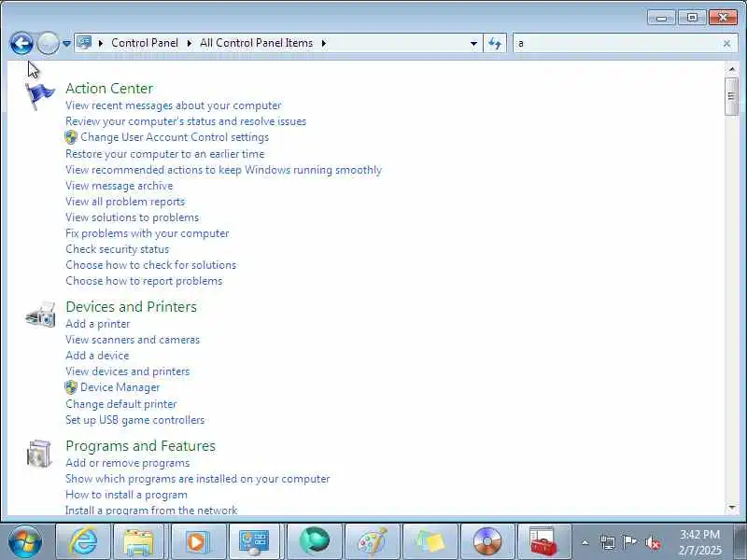Open Fix problems with your computer

point(148,233)
